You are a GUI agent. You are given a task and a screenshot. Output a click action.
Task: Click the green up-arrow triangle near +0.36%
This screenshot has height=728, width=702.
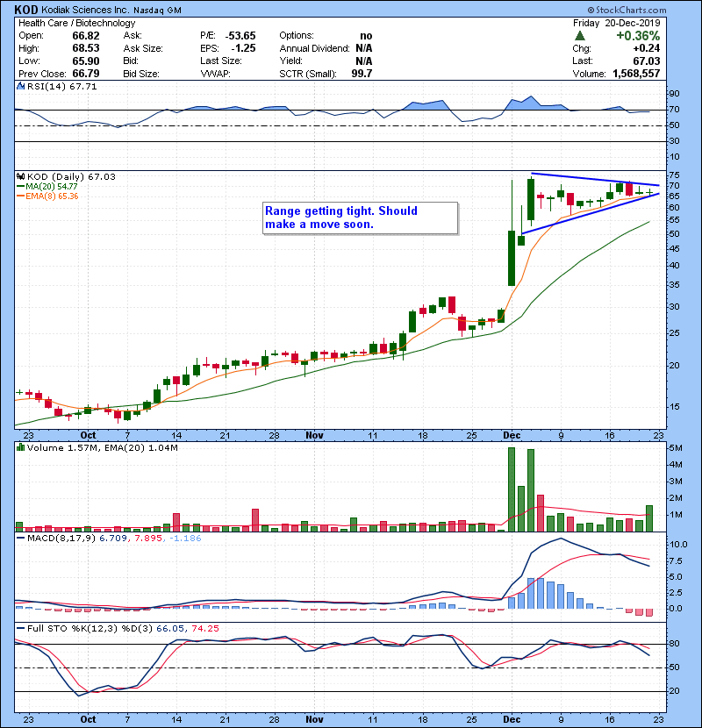(x=579, y=36)
